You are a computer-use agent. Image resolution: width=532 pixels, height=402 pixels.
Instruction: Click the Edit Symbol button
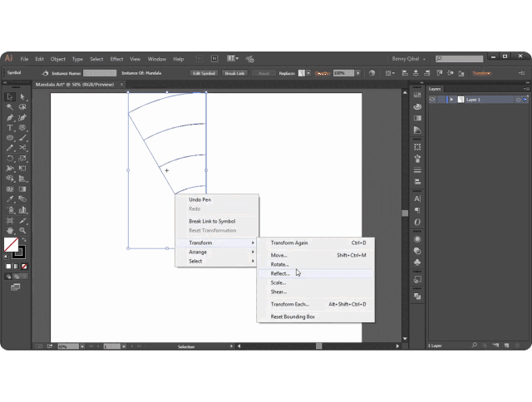click(204, 73)
